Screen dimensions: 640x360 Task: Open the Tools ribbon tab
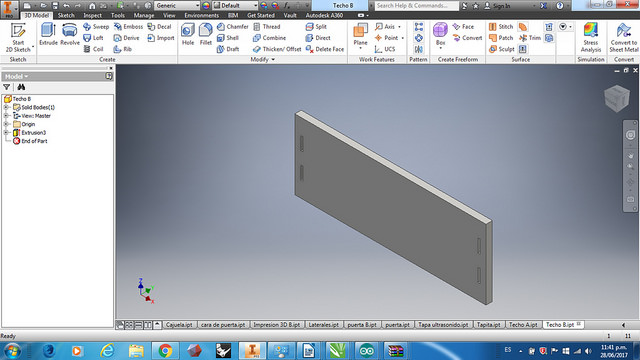[118, 16]
